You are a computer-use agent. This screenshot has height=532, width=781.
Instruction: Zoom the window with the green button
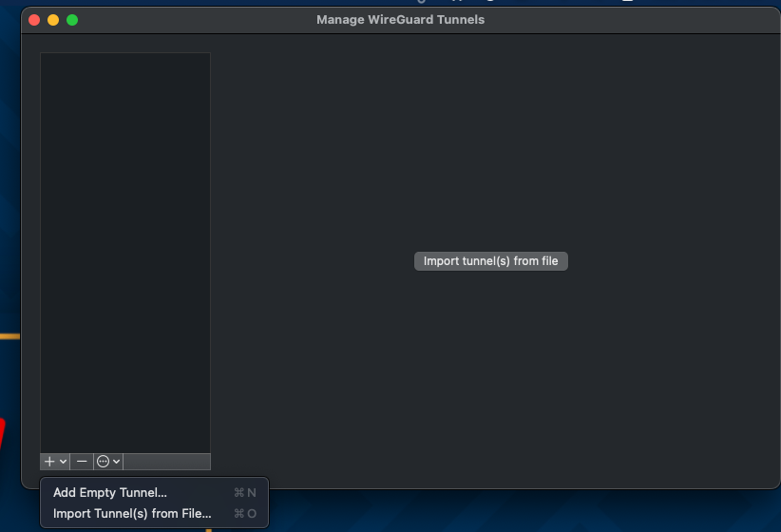click(x=72, y=20)
